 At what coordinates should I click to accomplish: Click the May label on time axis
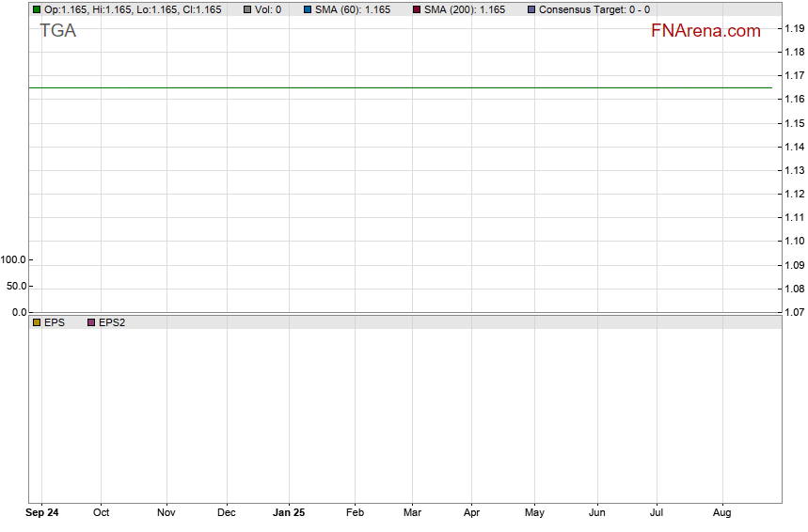coord(534,513)
